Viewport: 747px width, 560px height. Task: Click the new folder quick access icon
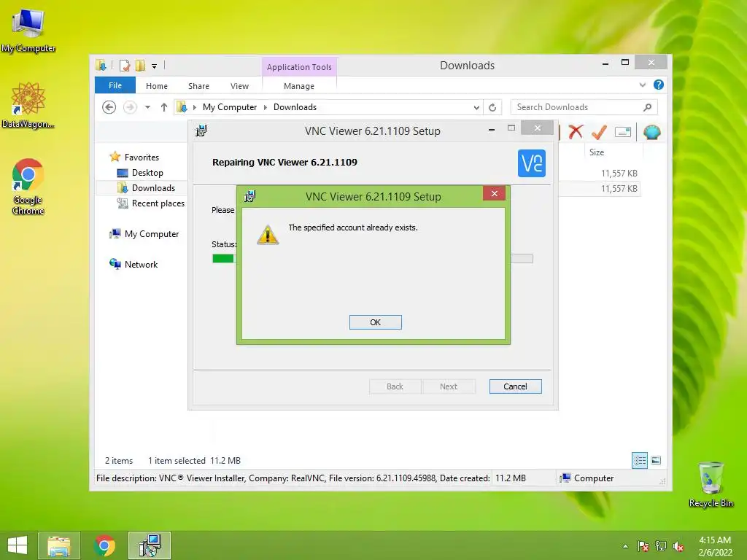coord(140,66)
